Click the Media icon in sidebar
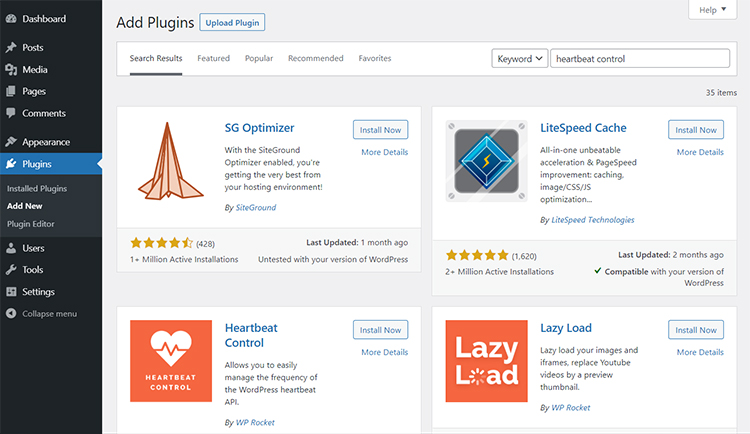The height and width of the screenshot is (434, 750). click(10, 70)
